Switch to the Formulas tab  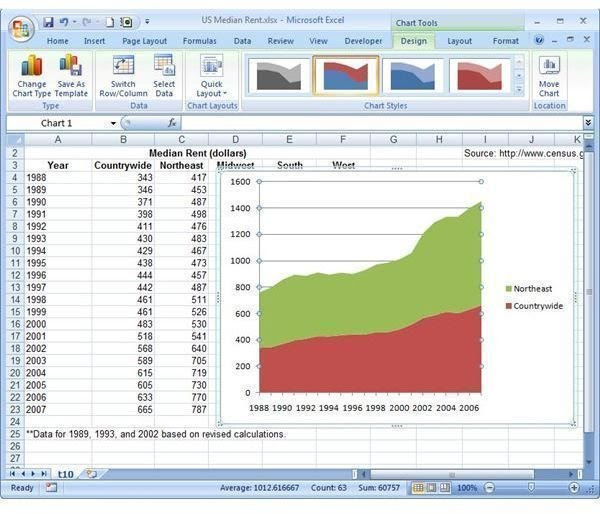(x=199, y=41)
